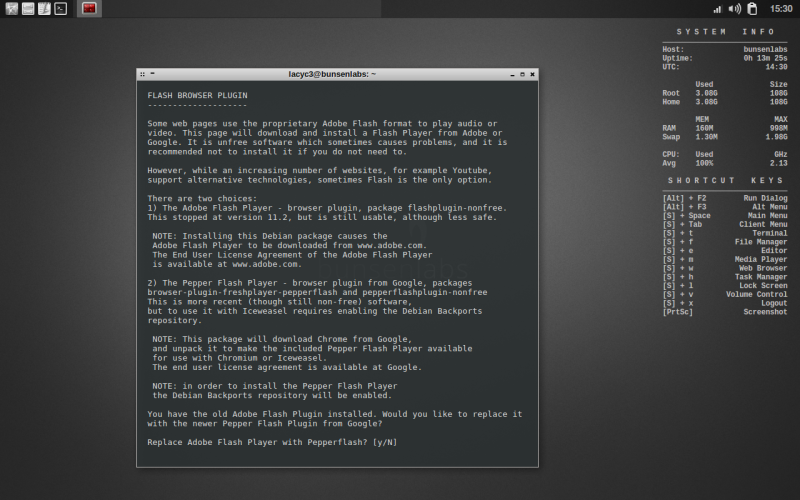This screenshot has height=500, width=800.
Task: Click the [PrtSc] Screenshot row
Action: coord(724,312)
